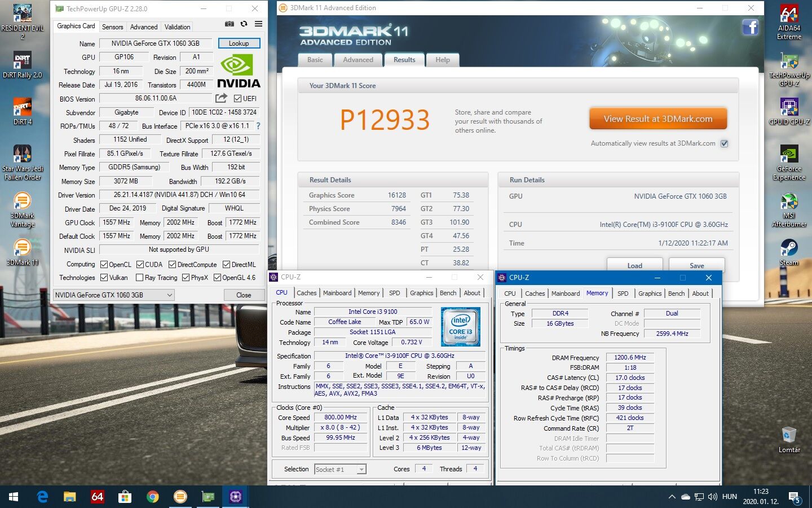Viewport: 812px width, 508px height.
Task: Open CPU-Z Selection Socket #1 dropdown
Action: click(340, 469)
